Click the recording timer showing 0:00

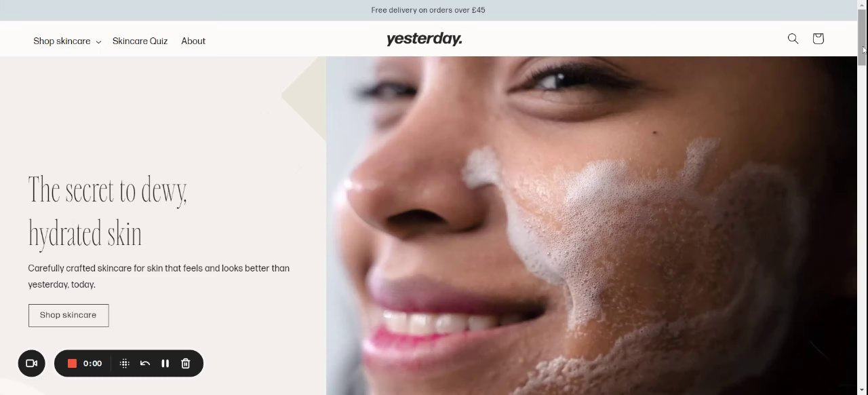tap(93, 363)
